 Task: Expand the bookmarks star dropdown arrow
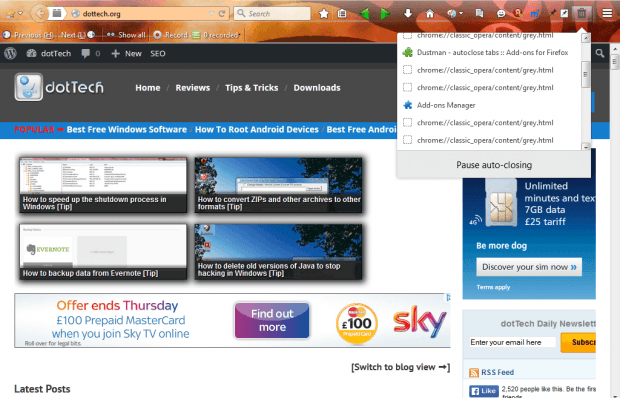click(x=20, y=13)
